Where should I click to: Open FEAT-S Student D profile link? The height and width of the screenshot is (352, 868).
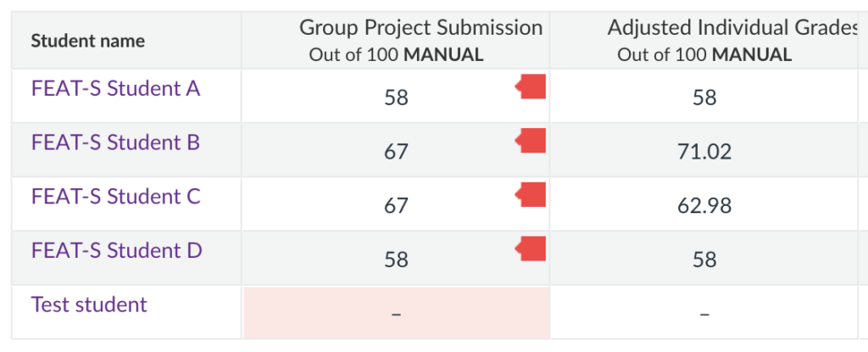[x=116, y=251]
